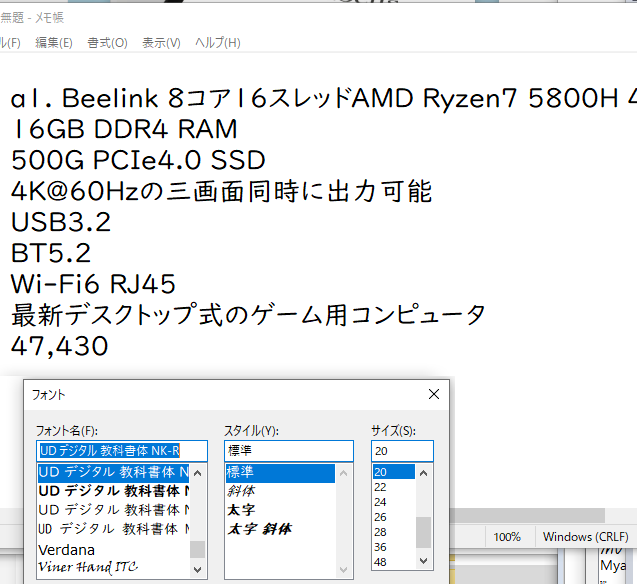Open the ヘルプ(H) menu
The width and height of the screenshot is (637, 584).
click(x=217, y=43)
